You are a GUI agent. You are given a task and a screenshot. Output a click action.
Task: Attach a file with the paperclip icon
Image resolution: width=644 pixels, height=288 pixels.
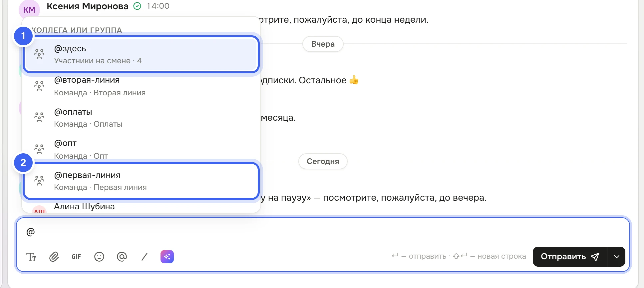click(x=54, y=257)
